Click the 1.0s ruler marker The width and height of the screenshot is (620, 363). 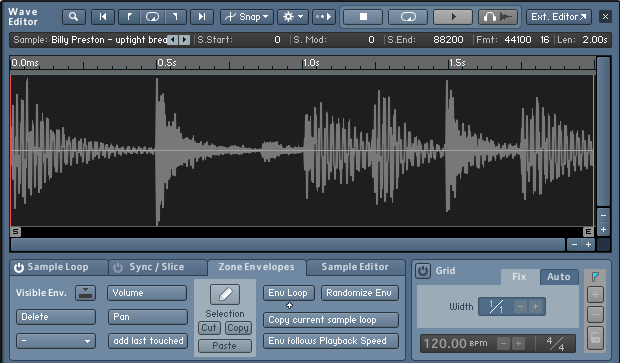pos(311,63)
